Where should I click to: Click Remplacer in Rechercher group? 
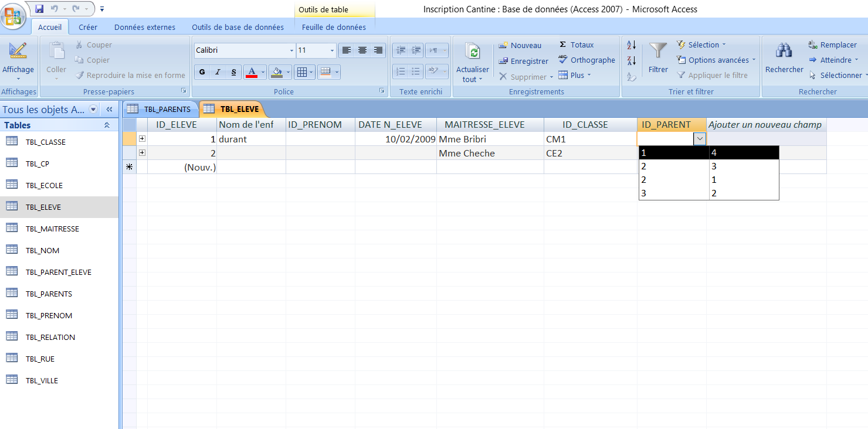pos(832,45)
